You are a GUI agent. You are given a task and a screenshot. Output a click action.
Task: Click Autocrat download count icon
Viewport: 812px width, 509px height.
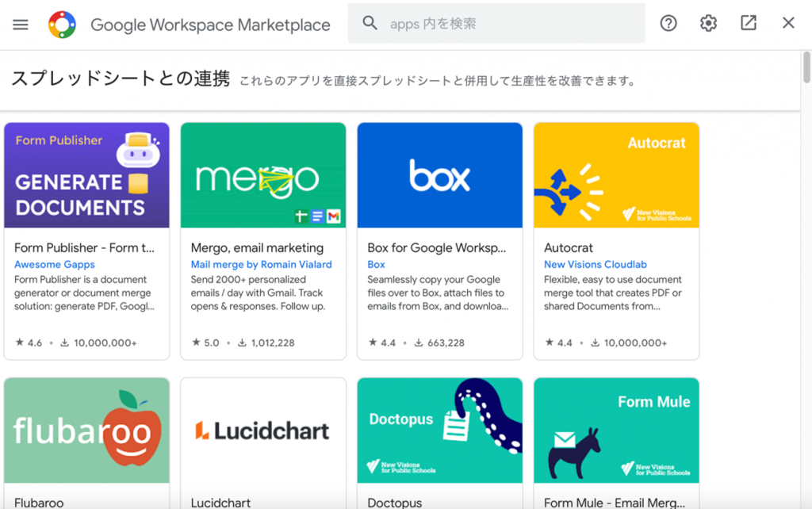pyautogui.click(x=596, y=343)
